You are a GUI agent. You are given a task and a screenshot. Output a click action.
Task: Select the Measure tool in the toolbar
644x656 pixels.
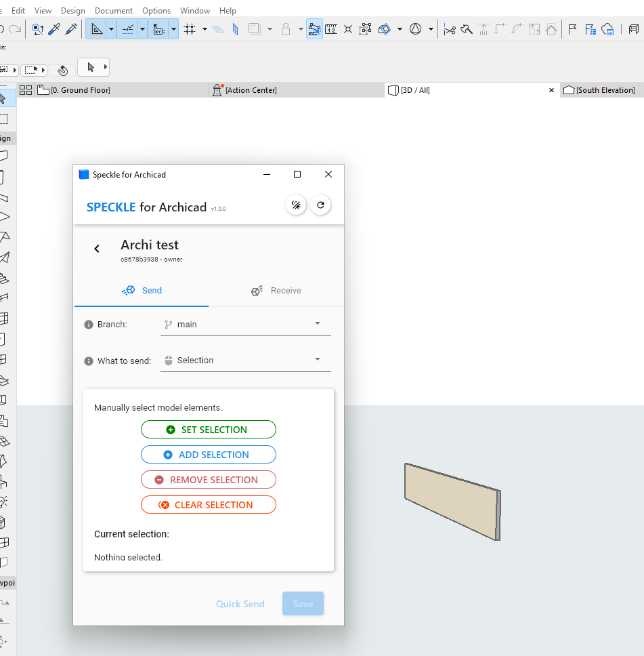point(331,30)
